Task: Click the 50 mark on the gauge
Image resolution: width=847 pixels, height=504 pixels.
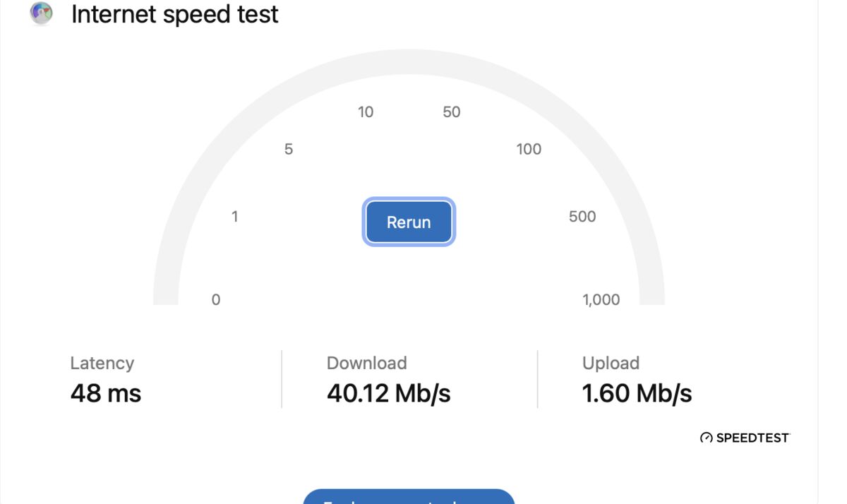Action: tap(452, 112)
